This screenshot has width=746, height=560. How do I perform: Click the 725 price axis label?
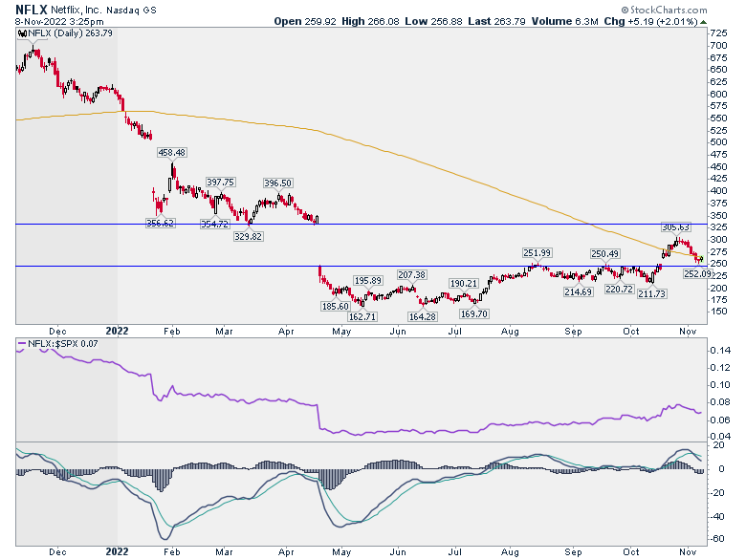(x=718, y=32)
